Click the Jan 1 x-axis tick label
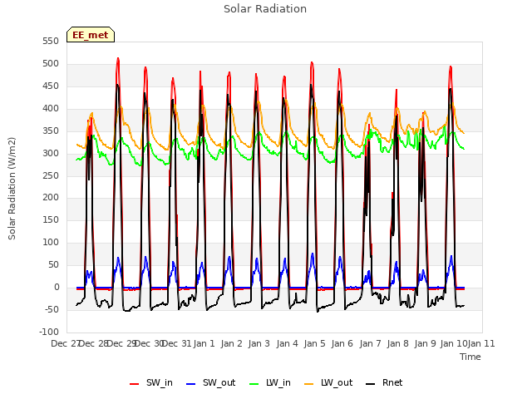 [x=204, y=343]
